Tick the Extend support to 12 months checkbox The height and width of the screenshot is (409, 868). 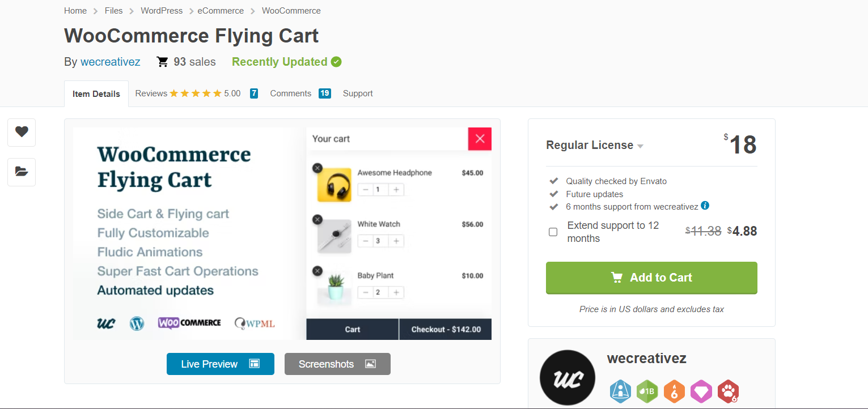click(x=553, y=232)
